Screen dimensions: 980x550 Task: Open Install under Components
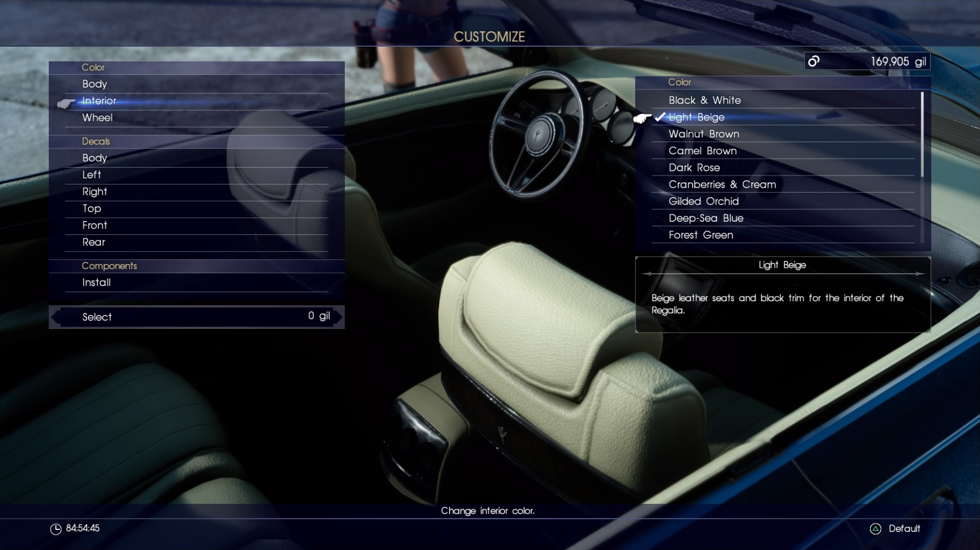coord(196,283)
